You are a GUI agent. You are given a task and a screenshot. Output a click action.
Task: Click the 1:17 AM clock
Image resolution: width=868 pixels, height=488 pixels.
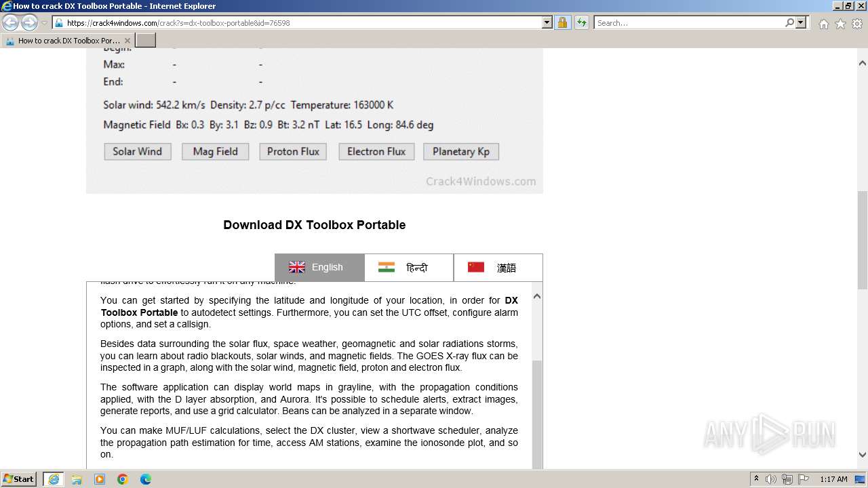pos(833,479)
